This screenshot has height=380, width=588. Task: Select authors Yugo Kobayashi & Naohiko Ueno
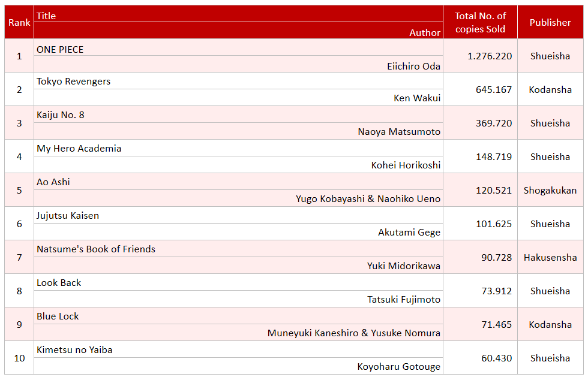[x=368, y=198]
